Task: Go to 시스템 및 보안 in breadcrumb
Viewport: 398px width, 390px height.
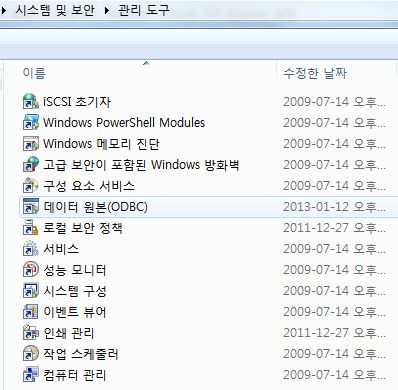Action: [x=55, y=10]
